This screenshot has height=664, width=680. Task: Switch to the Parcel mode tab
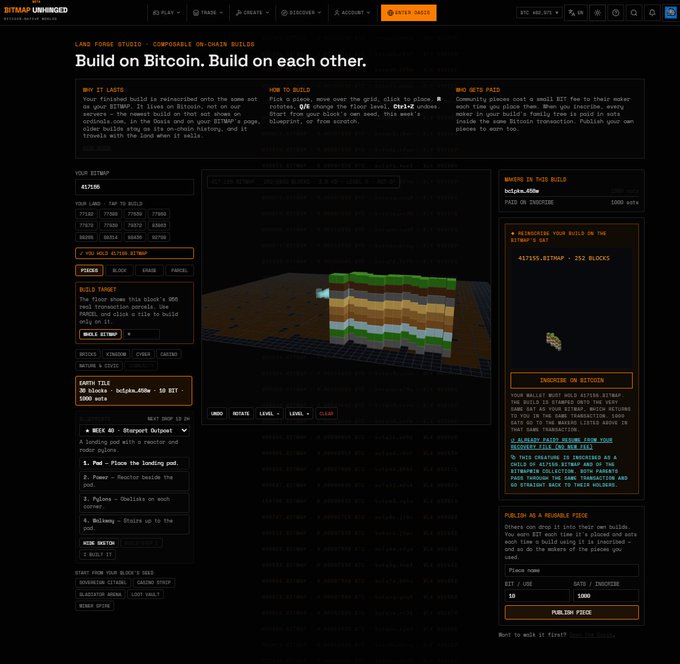pyautogui.click(x=179, y=270)
